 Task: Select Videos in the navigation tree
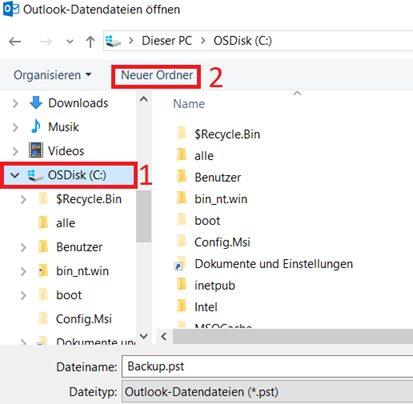(66, 151)
